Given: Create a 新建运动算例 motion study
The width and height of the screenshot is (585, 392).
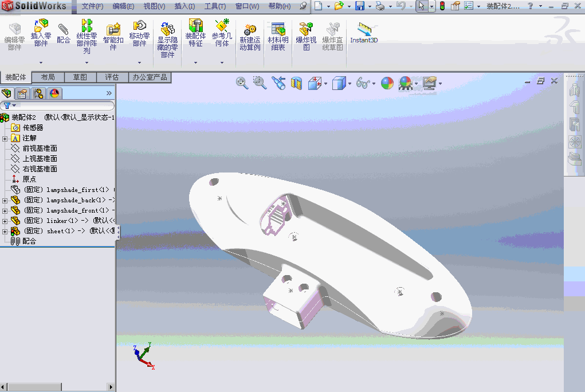Looking at the screenshot, I should [250, 34].
